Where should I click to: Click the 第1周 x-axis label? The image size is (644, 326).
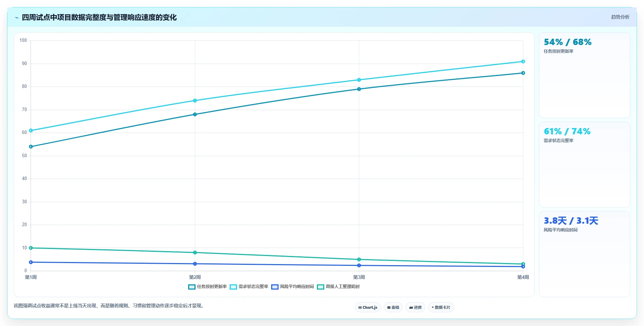tap(31, 277)
